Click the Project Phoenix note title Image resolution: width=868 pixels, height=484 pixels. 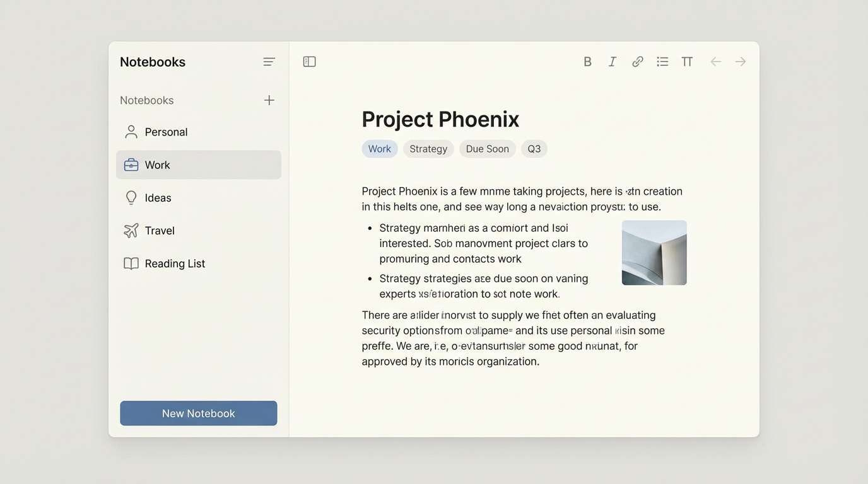(440, 119)
